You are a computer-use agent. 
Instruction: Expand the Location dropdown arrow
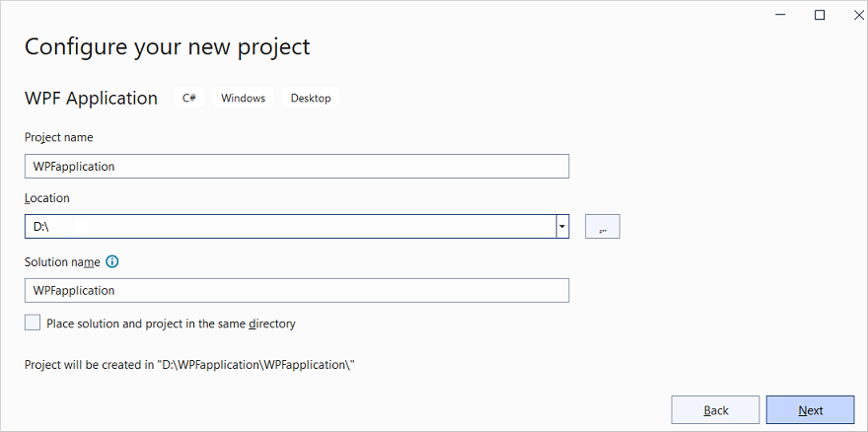(x=562, y=227)
